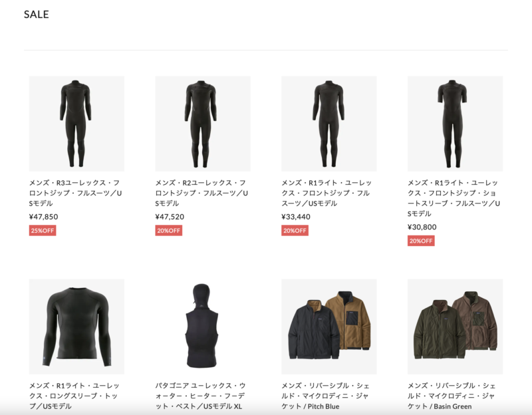Click the Basin Green jacket title

tap(452, 396)
